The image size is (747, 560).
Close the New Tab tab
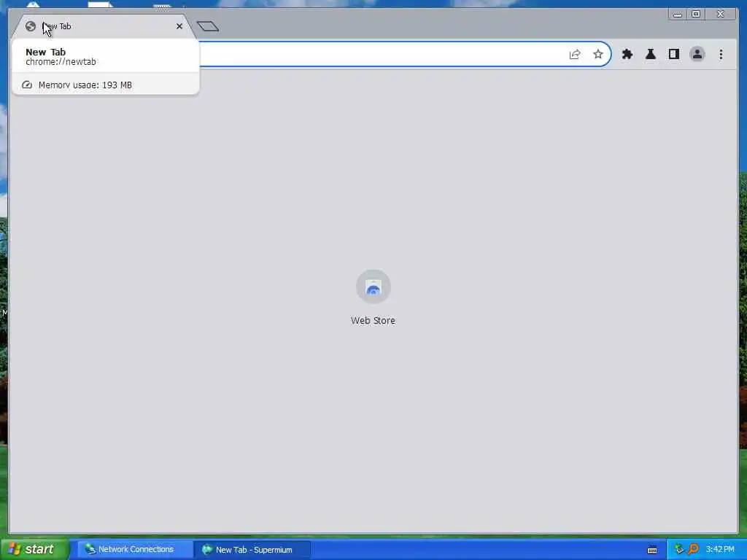179,26
